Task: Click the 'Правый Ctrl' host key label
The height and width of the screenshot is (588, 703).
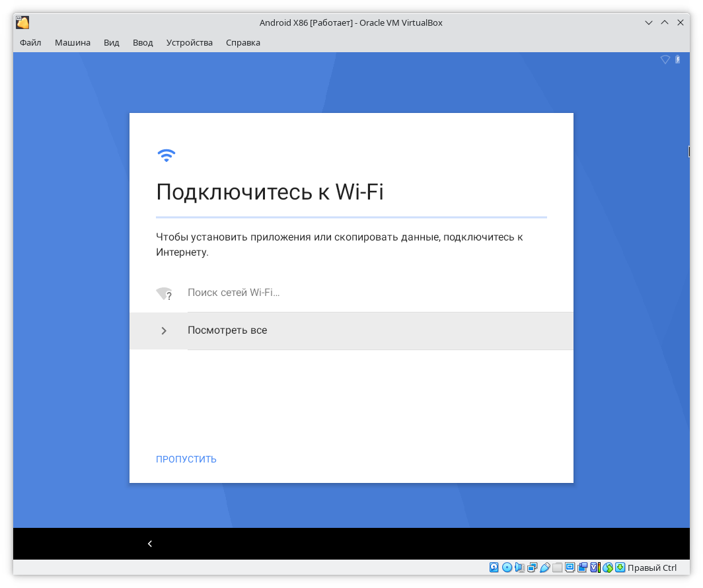Action: (652, 568)
